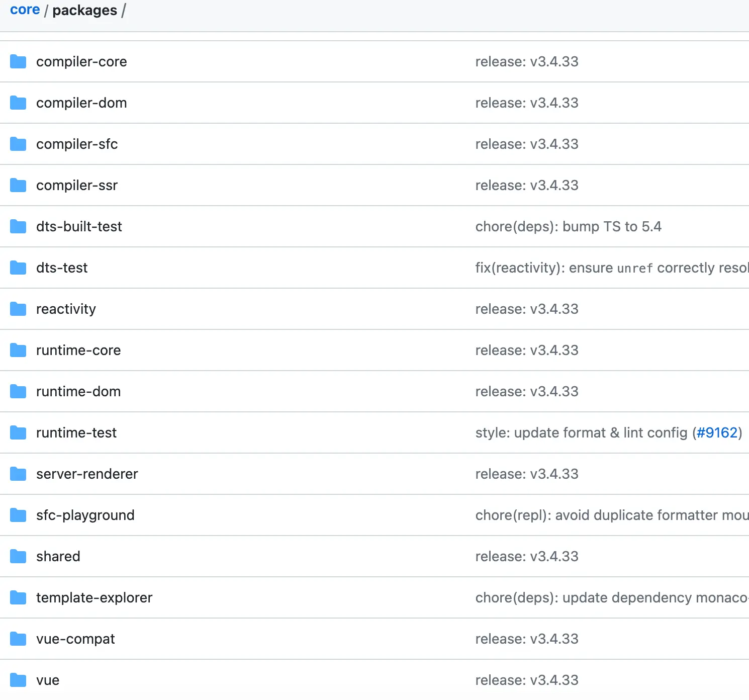Open vue's release v3.4.33 commit
The height and width of the screenshot is (700, 749).
[x=527, y=680]
